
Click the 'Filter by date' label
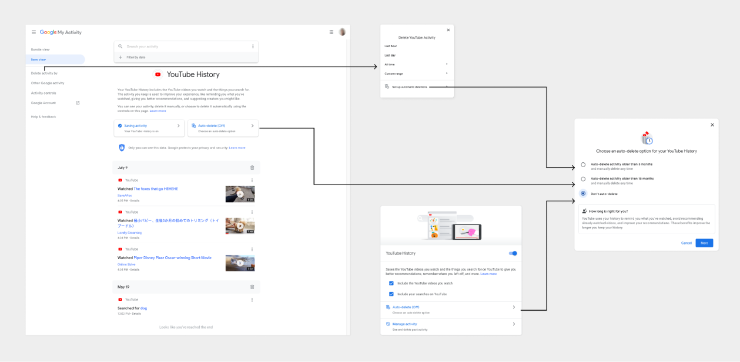[136, 57]
